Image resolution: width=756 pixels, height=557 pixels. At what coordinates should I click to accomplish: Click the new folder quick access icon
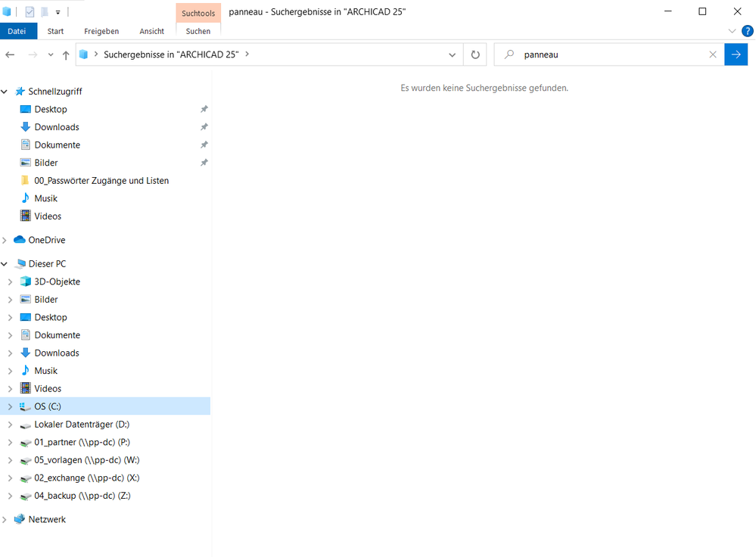coord(45,12)
